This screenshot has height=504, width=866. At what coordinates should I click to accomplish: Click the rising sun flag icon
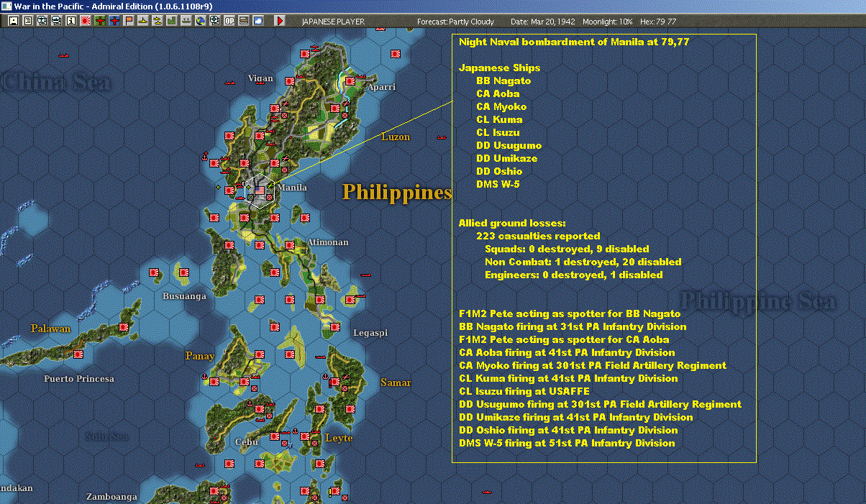85,21
